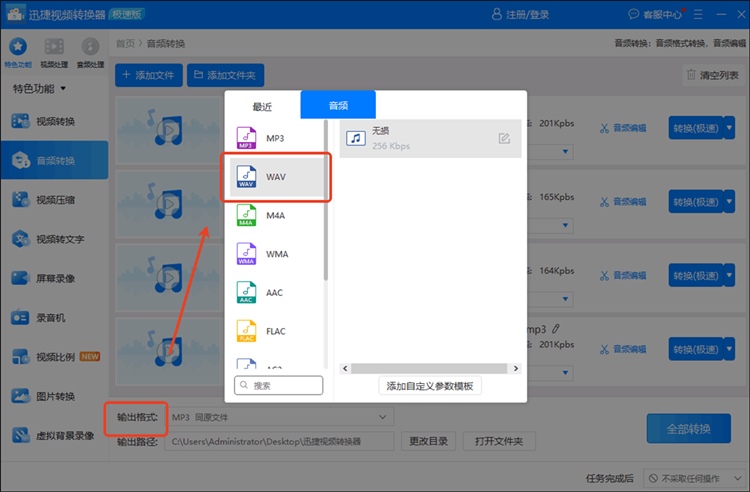Open the 客服中心 support link
Image resolution: width=750 pixels, height=492 pixels.
[x=655, y=14]
